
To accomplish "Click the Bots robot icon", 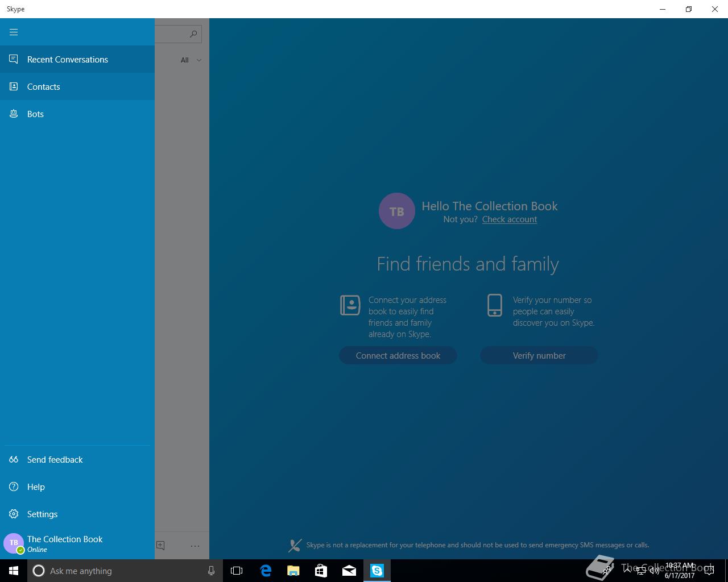I will pyautogui.click(x=14, y=114).
